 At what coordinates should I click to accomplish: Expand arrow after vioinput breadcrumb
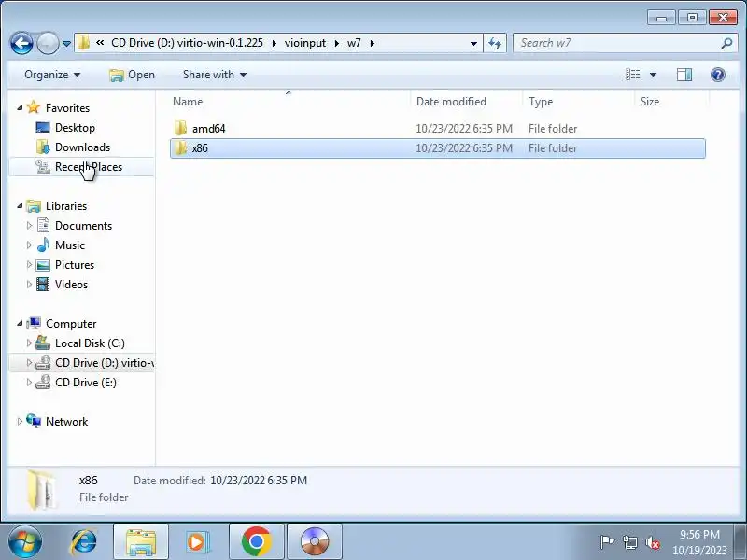(x=337, y=43)
